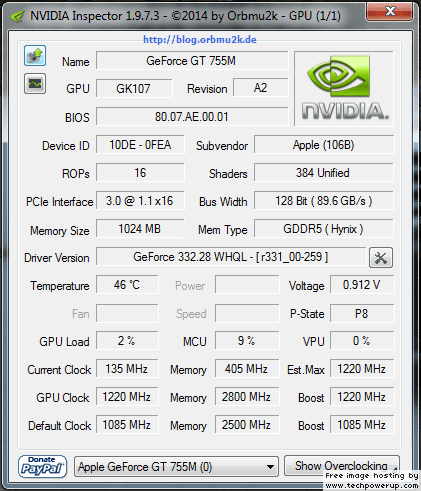The image size is (421, 491).
Task: Click the 1024 MB memory size value
Action: click(x=140, y=229)
